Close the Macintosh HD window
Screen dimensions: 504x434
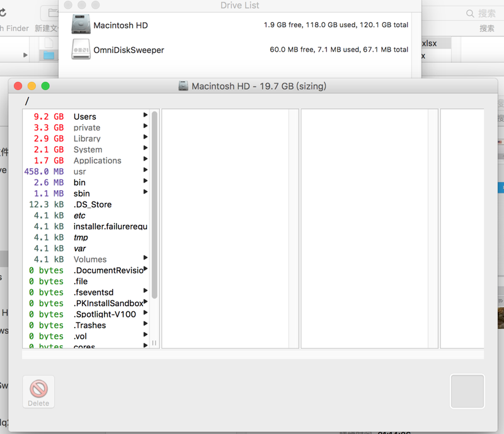pyautogui.click(x=18, y=86)
